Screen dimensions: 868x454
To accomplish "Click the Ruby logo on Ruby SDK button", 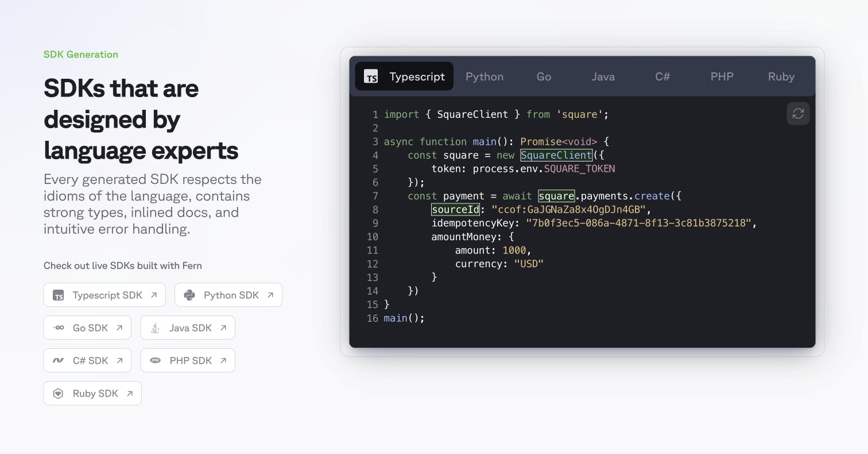I will click(x=58, y=394).
